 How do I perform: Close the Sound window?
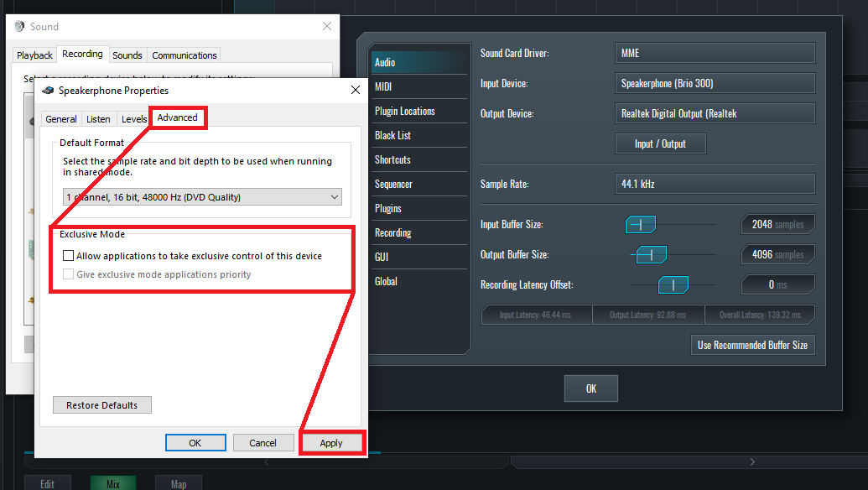[327, 26]
